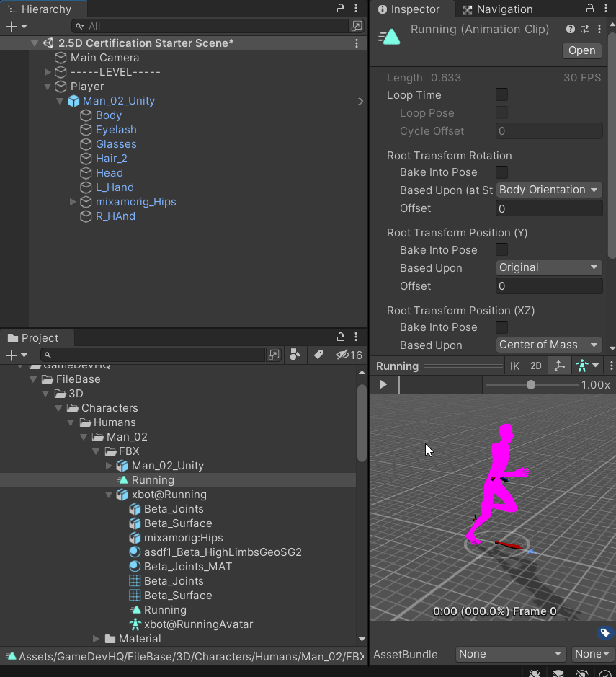Select the Inspector tab
The width and height of the screenshot is (616, 677).
click(x=409, y=9)
